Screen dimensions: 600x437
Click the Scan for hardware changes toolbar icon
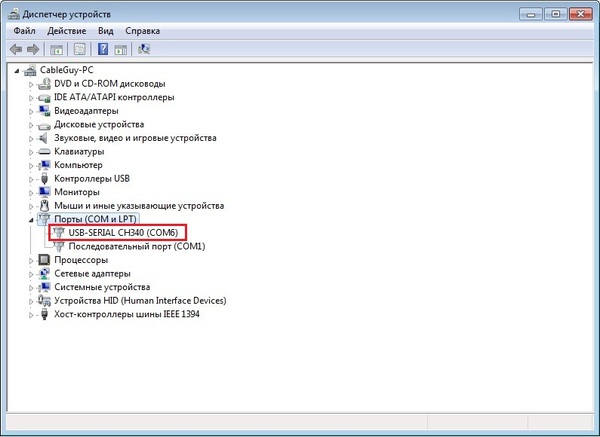click(x=145, y=48)
